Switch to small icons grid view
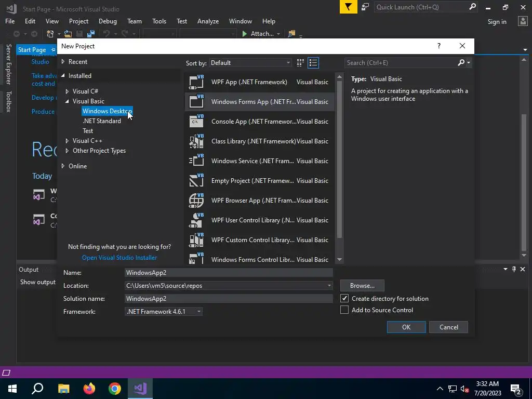The height and width of the screenshot is (399, 532). point(300,63)
